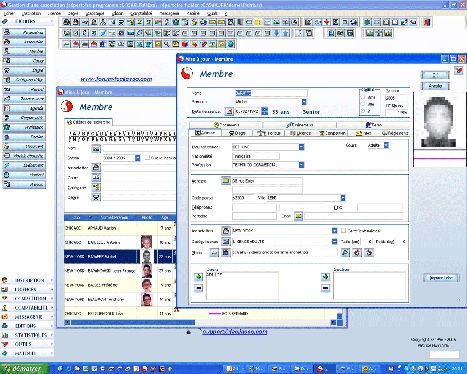Click the red bird icon at the dialog's top right

[x=459, y=70]
